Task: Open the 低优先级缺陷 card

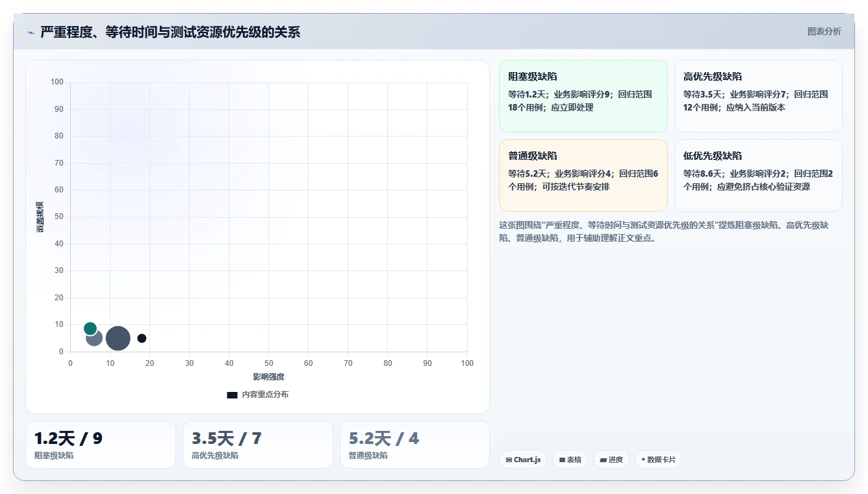Action: pyautogui.click(x=758, y=175)
